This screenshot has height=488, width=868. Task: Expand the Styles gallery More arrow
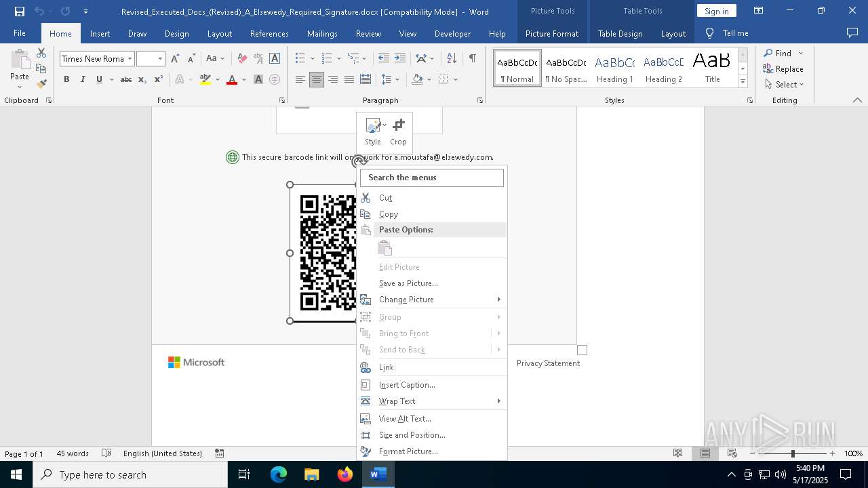coord(743,82)
